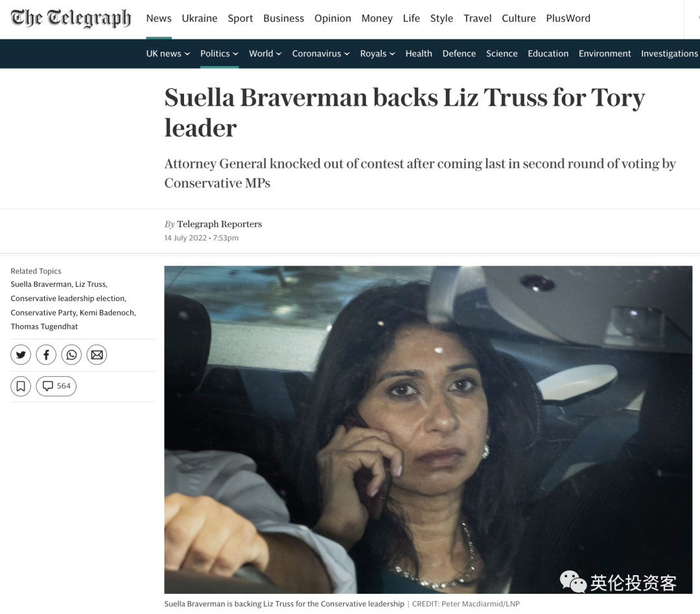The image size is (700, 614).
Task: Select the Defence subsection
Action: coord(459,54)
